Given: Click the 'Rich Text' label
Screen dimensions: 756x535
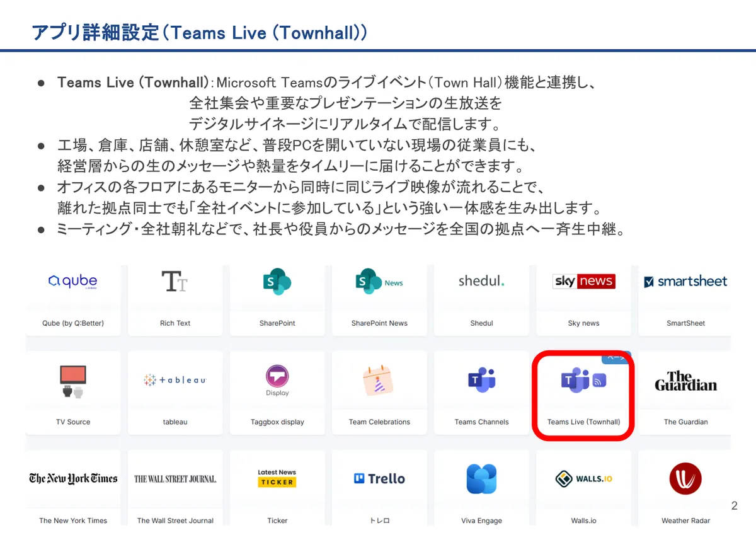Looking at the screenshot, I should (175, 323).
